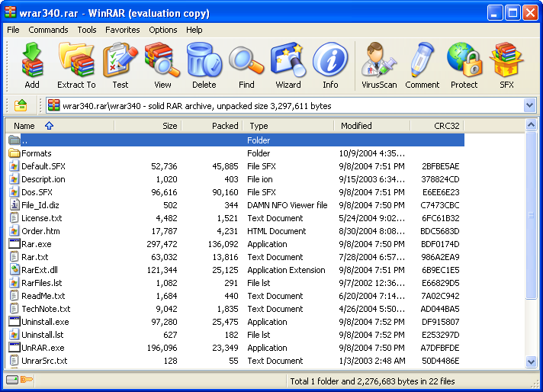This screenshot has height=392, width=543.
Task: Click the scroll down arrow in file list
Action: pos(532,361)
